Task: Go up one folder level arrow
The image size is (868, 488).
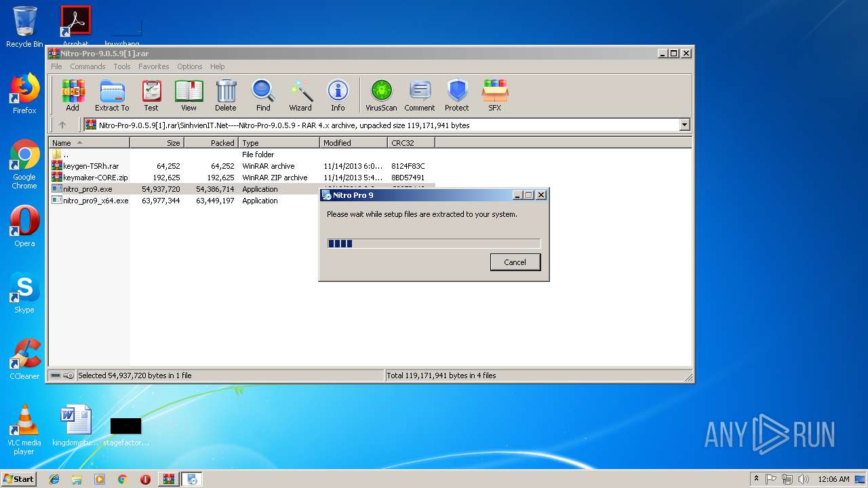Action: click(62, 125)
